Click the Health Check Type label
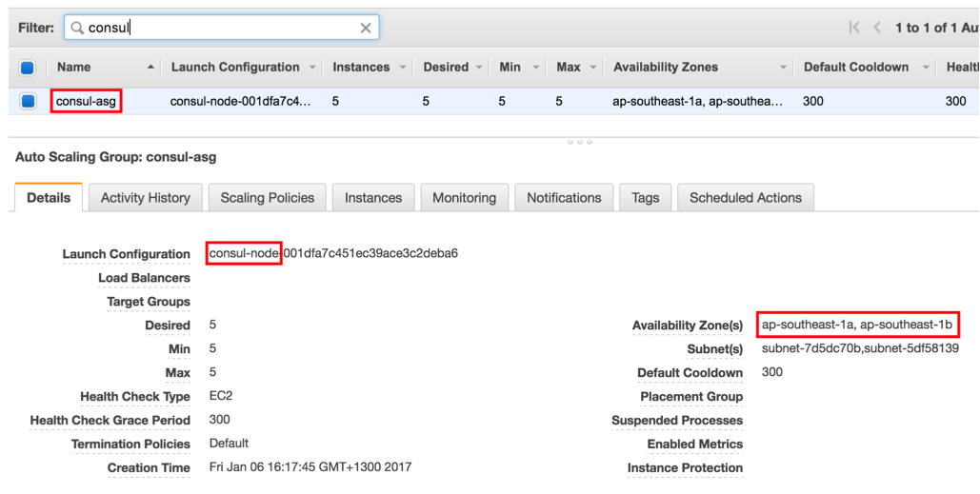980x494 pixels. (x=135, y=397)
